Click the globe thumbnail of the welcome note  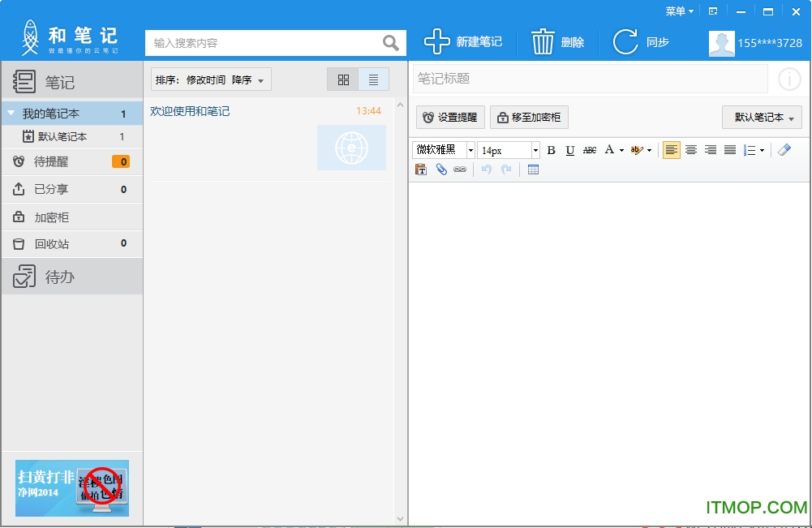pos(351,148)
